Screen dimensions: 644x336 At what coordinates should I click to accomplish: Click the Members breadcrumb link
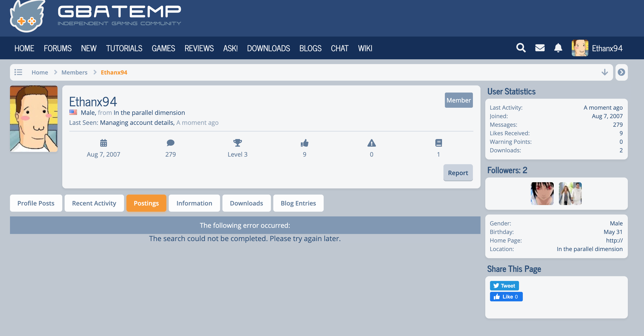[x=75, y=72]
